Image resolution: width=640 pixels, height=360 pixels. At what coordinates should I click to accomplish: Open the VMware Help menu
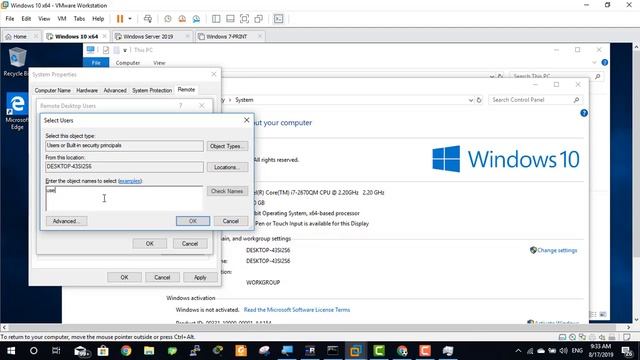click(98, 19)
